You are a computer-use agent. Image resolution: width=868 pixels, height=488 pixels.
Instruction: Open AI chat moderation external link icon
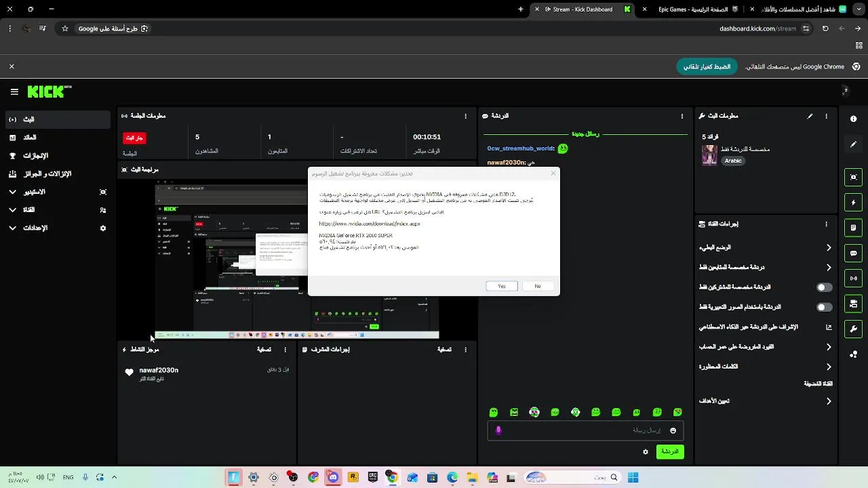point(829,327)
